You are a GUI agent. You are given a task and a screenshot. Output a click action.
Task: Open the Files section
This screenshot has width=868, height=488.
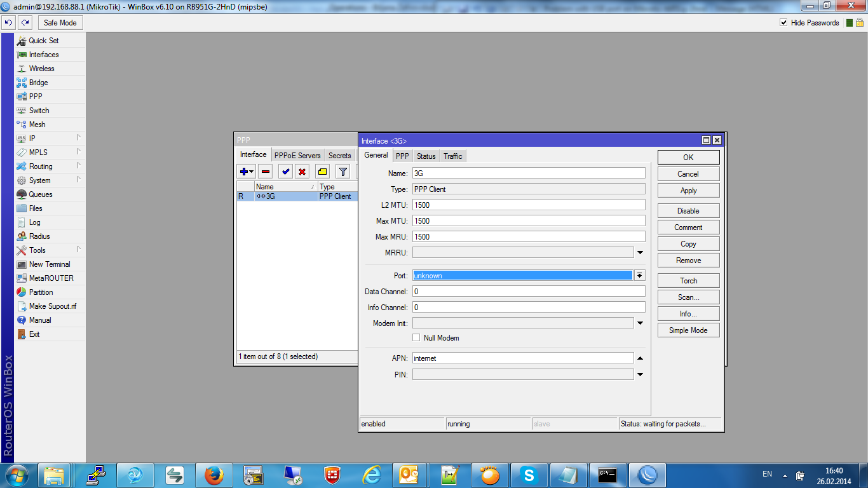(x=50, y=208)
